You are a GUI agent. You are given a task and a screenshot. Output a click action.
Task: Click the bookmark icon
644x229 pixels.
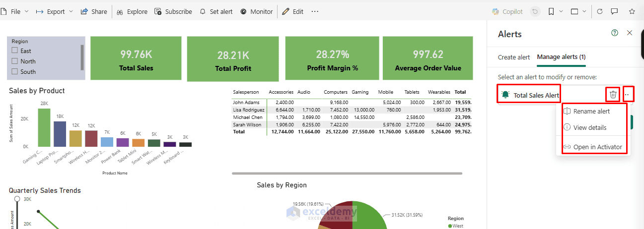551,11
